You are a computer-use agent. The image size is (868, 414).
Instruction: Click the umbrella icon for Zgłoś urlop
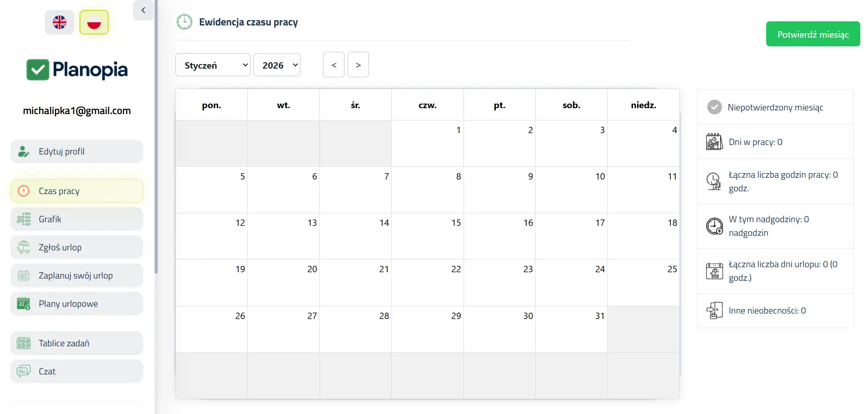24,247
